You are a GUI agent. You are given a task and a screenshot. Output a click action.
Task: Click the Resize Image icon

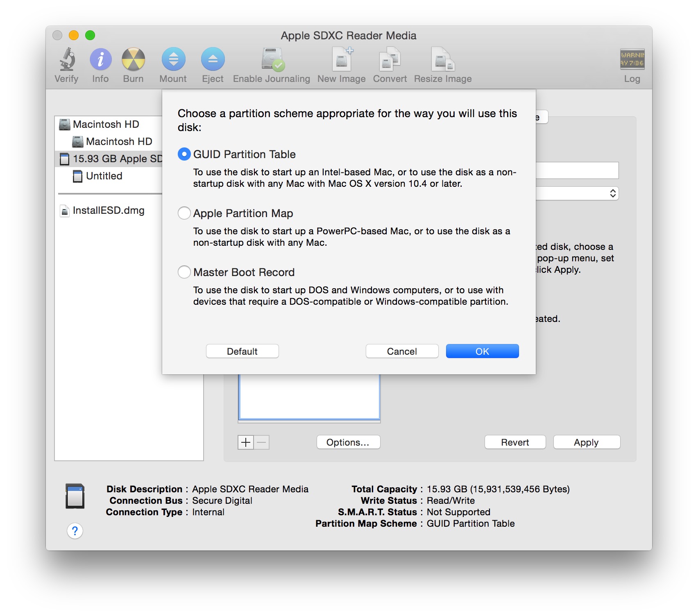[443, 59]
